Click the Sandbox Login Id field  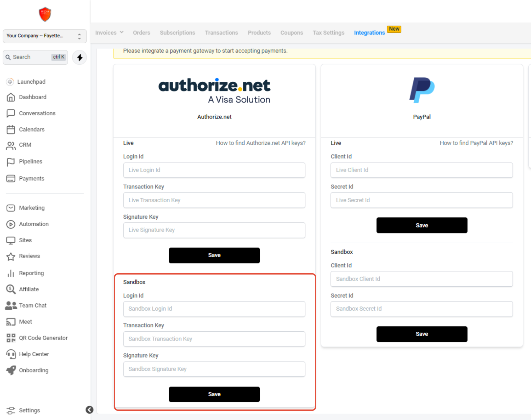(214, 309)
